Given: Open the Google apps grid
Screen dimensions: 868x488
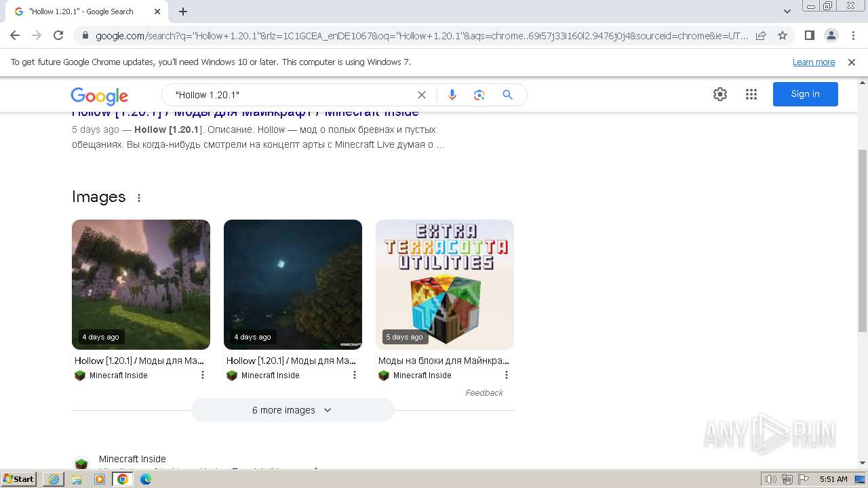Looking at the screenshot, I should [x=751, y=94].
